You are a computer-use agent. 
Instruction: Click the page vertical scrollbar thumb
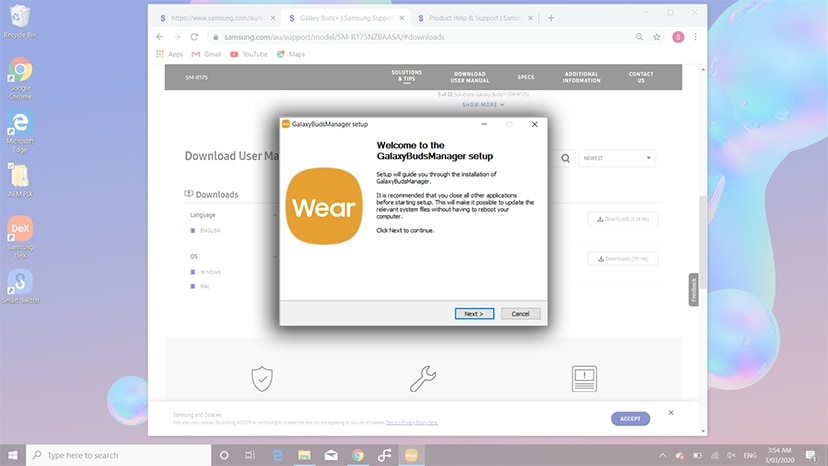(703, 241)
